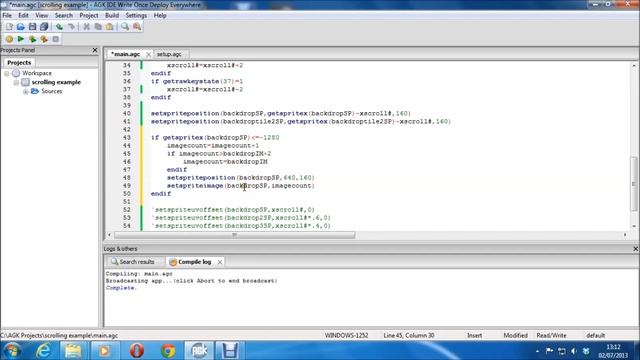640x360 pixels.
Task: Open Opera browser from the taskbar
Action: 137,351
